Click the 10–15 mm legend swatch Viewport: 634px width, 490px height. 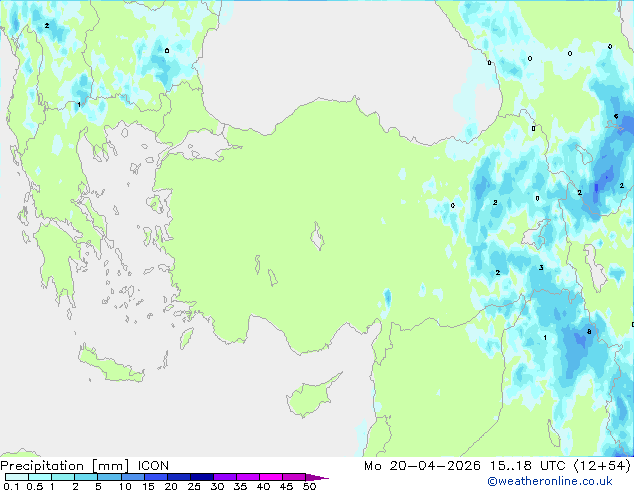(133, 477)
